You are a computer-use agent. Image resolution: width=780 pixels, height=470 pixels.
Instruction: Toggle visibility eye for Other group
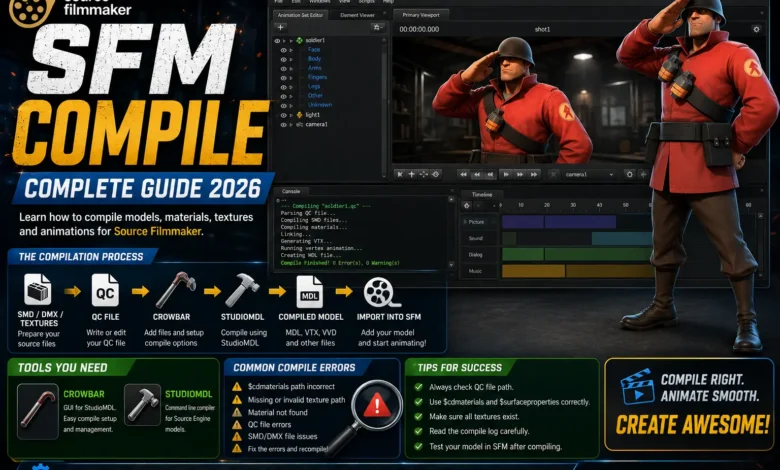[x=284, y=96]
